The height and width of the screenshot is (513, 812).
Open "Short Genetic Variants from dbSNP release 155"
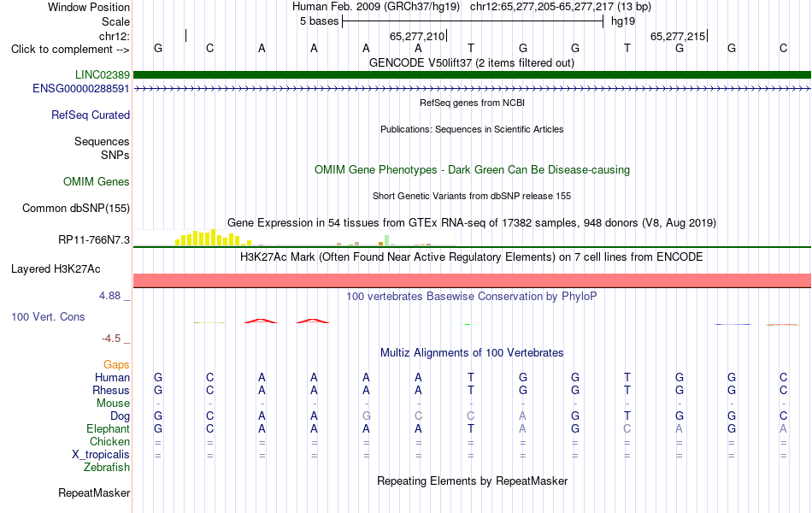click(472, 196)
